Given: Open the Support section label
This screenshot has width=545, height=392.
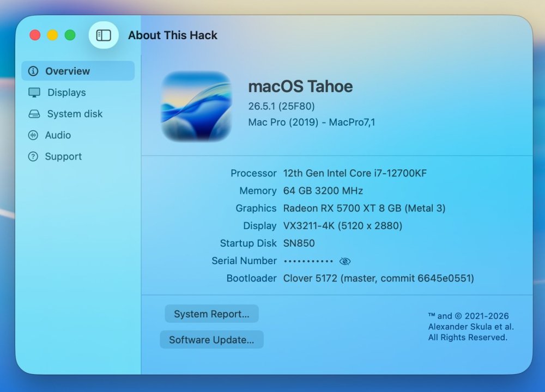Looking at the screenshot, I should click(63, 157).
